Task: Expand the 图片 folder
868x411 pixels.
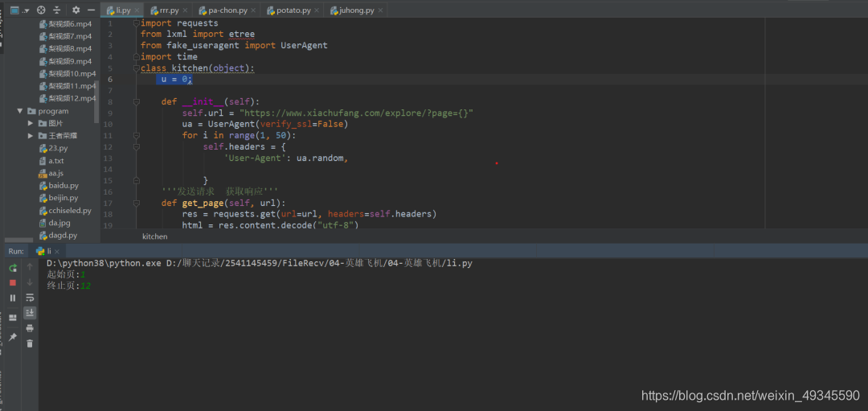Action: coord(31,123)
